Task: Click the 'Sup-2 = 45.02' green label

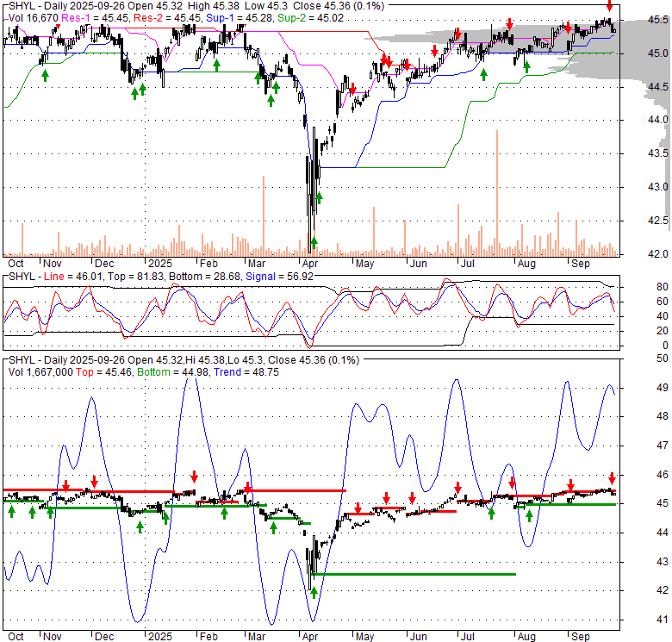Action: pos(310,18)
